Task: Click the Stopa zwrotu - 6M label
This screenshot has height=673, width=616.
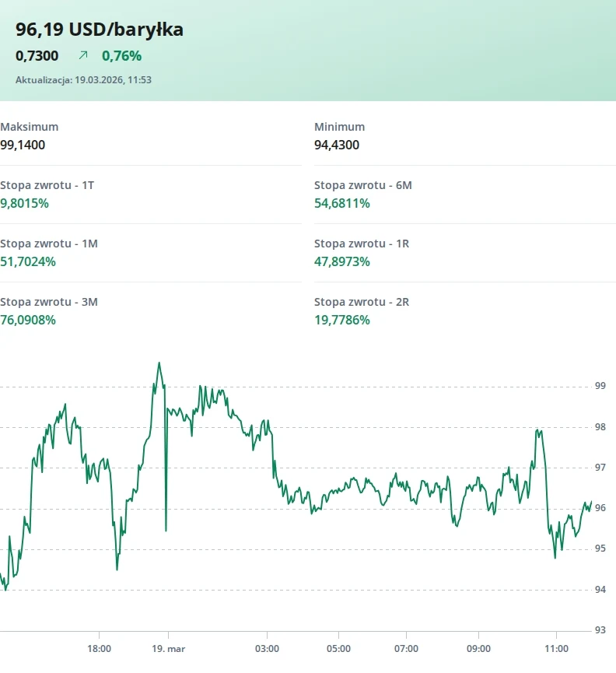Action: [362, 185]
